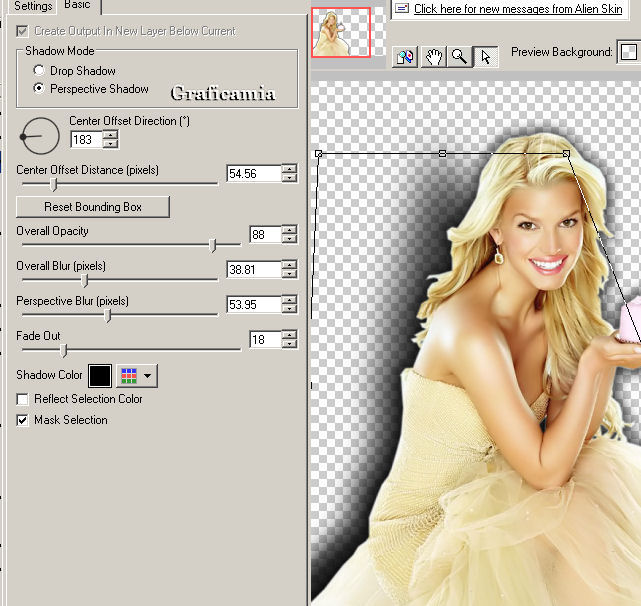Viewport: 641px width, 606px height.
Task: Decrease Perspective Blur with down arrow
Action: pyautogui.click(x=289, y=309)
